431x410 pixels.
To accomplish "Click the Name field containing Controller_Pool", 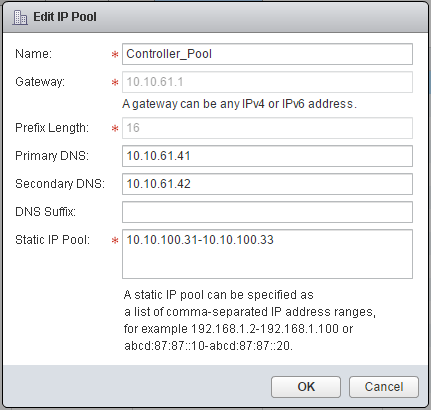I will pos(267,54).
